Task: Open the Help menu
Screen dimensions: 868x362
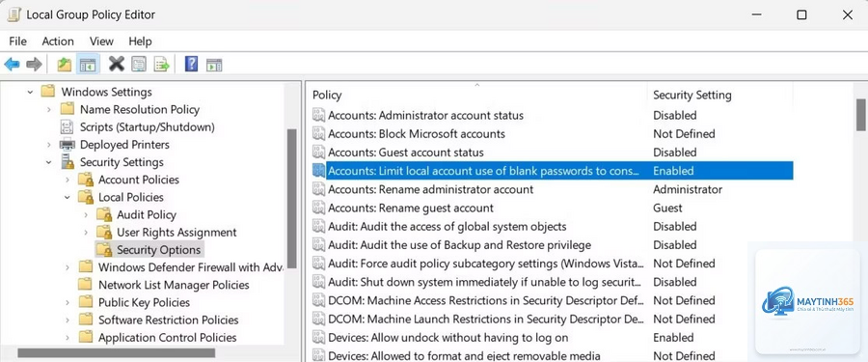Action: pos(140,41)
